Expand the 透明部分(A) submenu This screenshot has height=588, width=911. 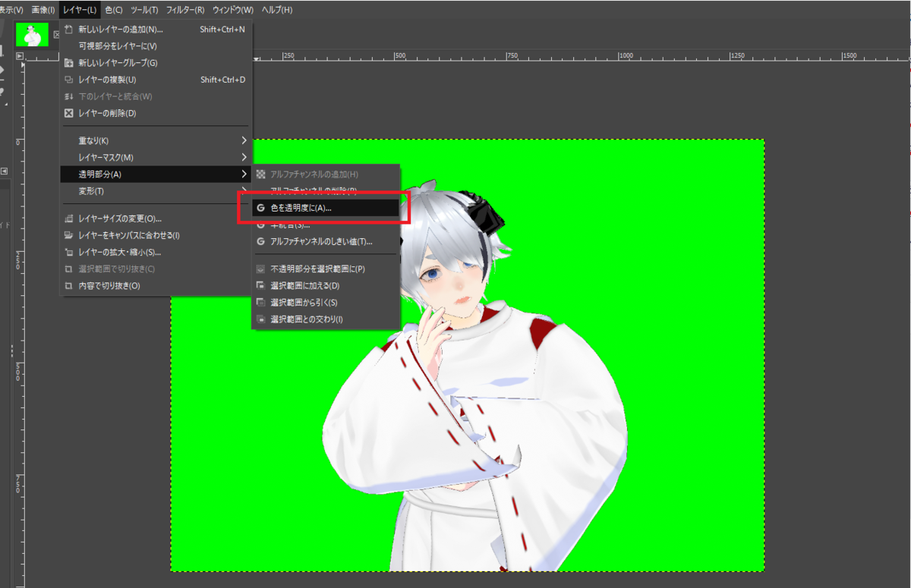pyautogui.click(x=156, y=174)
